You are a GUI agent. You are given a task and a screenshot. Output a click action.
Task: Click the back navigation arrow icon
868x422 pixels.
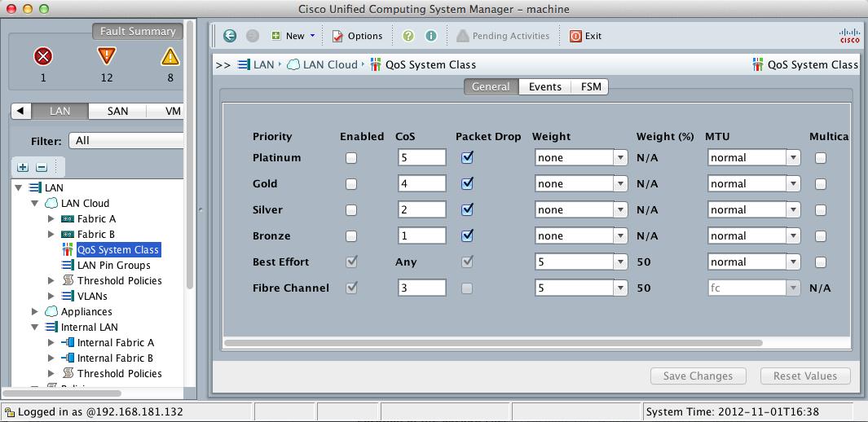pyautogui.click(x=230, y=36)
